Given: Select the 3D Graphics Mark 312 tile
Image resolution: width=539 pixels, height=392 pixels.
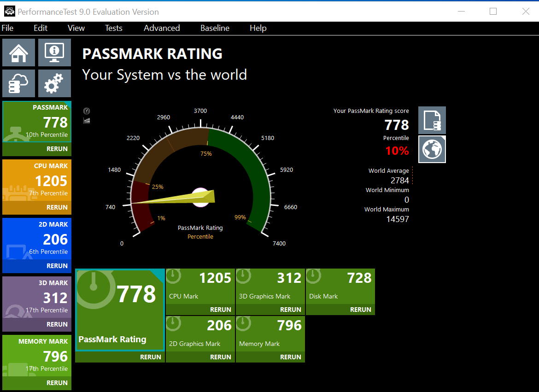Looking at the screenshot, I should (270, 287).
